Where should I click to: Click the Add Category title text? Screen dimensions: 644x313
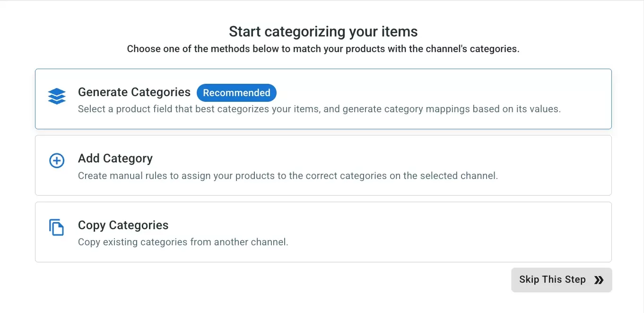115,158
